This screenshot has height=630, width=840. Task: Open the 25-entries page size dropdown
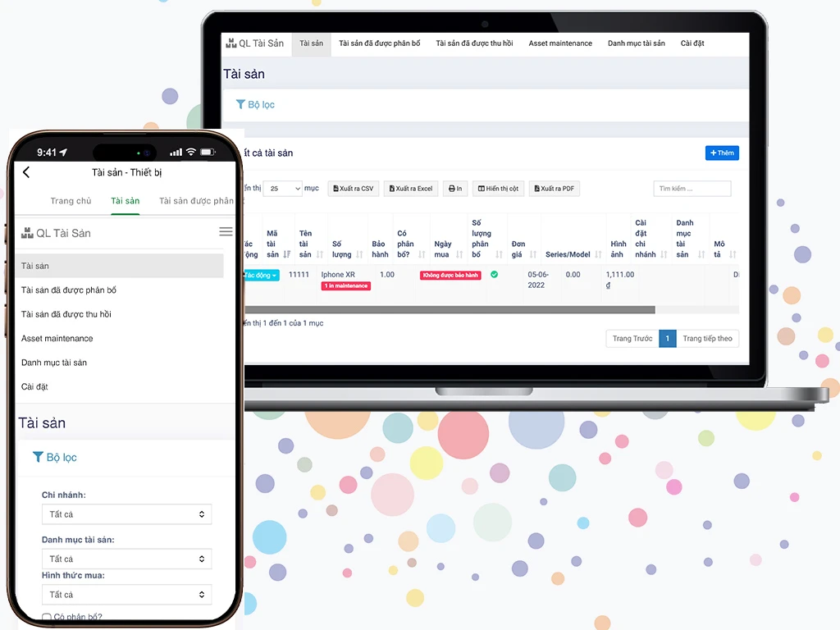click(x=283, y=189)
